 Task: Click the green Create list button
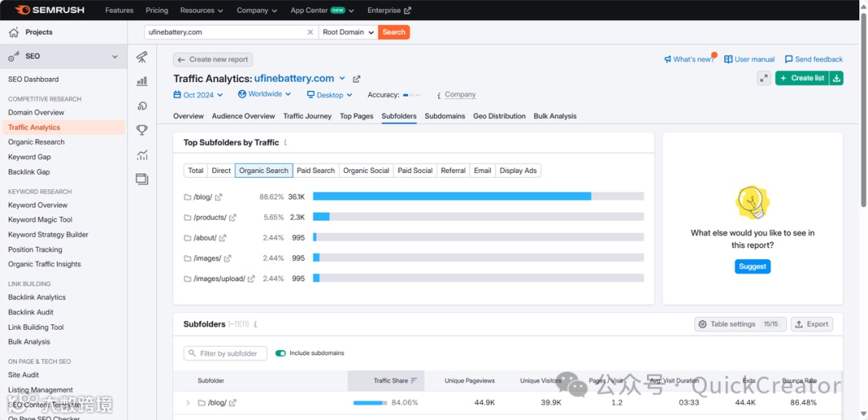(x=801, y=78)
